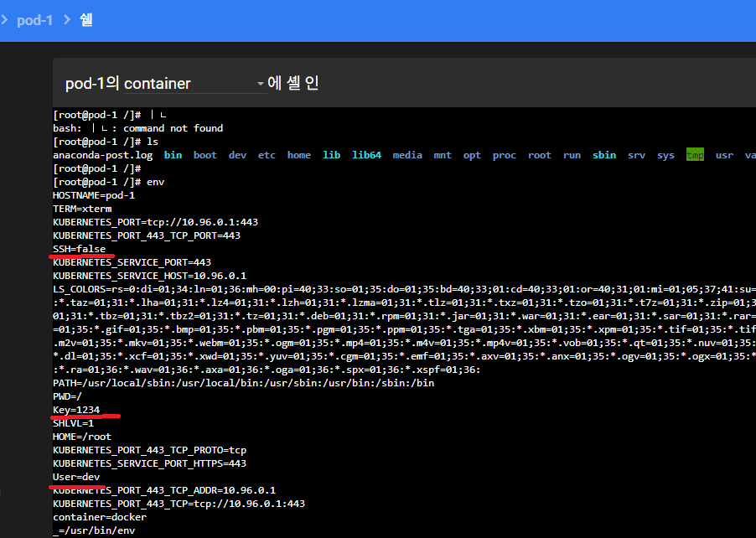Click the KUBERNETES_SERVICE_HOST line
This screenshot has height=538, width=756.
149,276
